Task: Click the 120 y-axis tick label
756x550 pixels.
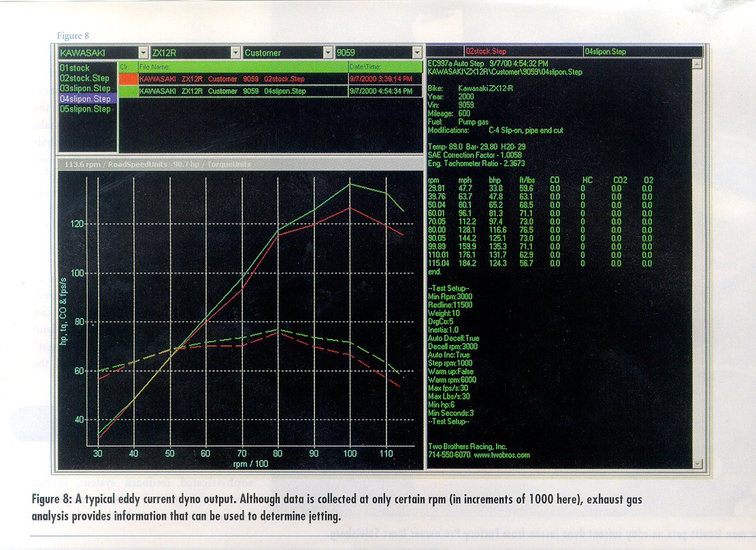Action: coord(77,224)
